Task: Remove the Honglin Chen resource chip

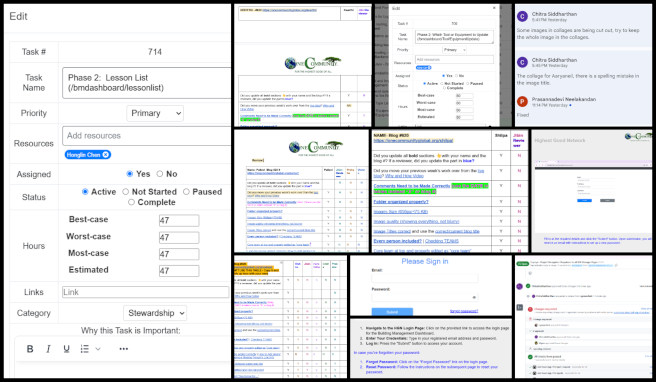Action: pos(106,154)
